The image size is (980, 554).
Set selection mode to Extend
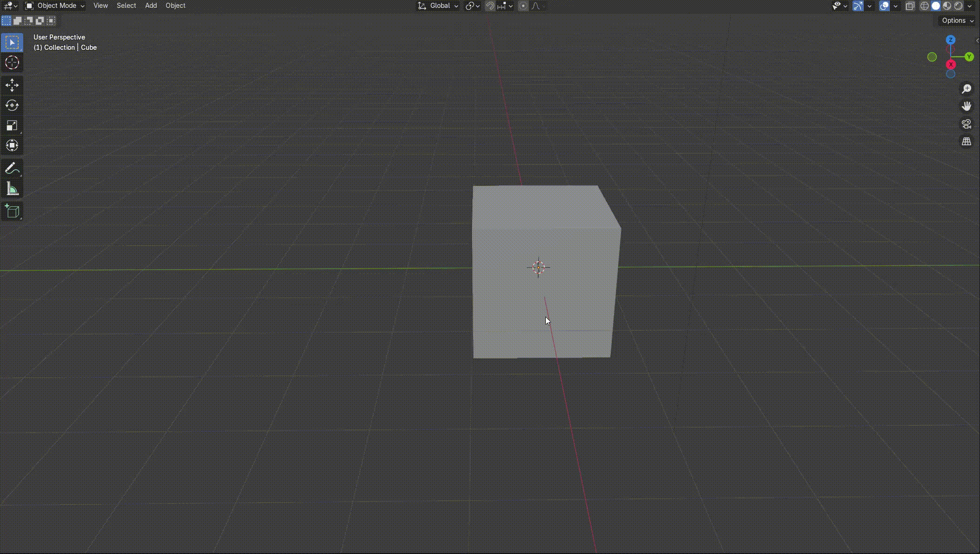(x=17, y=20)
